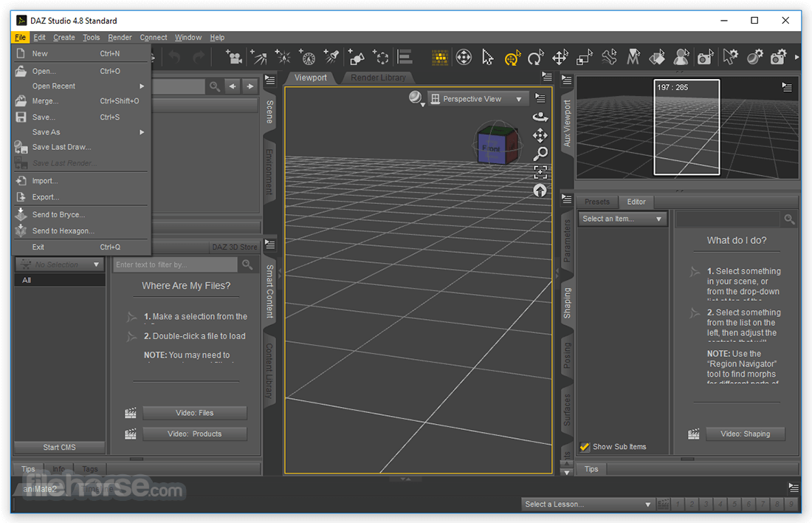Switch to the Render Library tab
The image size is (812, 523).
tap(378, 78)
